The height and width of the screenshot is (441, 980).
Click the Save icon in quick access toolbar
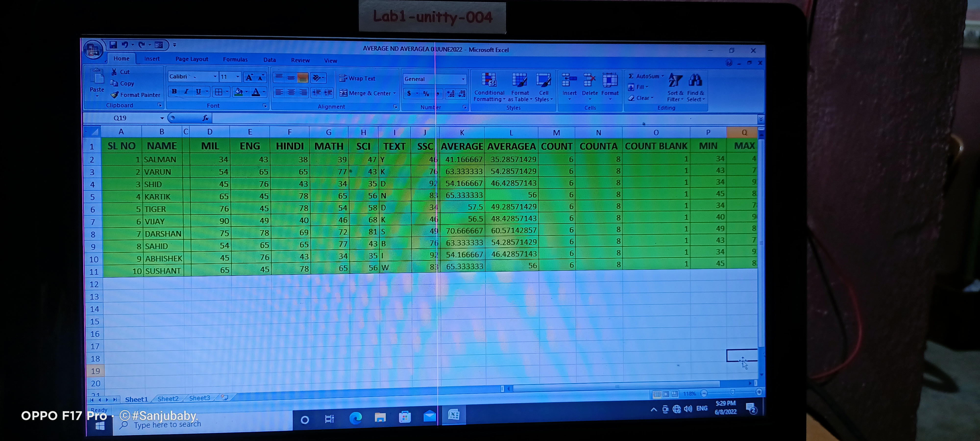(x=113, y=45)
